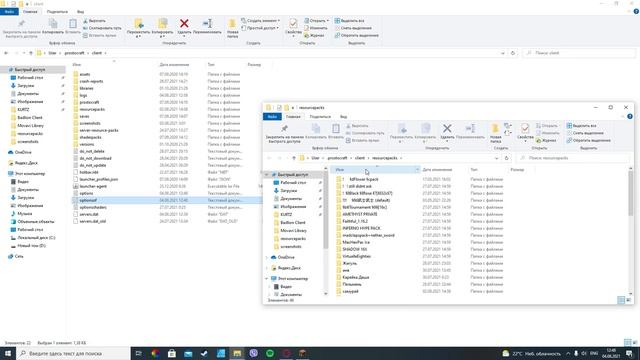The height and width of the screenshot is (360, 640).
Task: Click clipboard Copy (Копировать) icon in client window
Action: pos(53,24)
